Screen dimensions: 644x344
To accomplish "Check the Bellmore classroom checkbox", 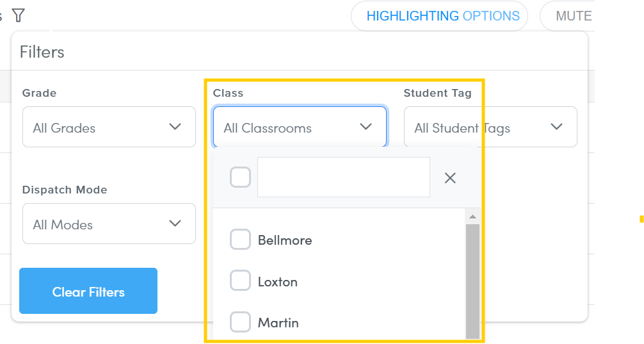I will (240, 239).
